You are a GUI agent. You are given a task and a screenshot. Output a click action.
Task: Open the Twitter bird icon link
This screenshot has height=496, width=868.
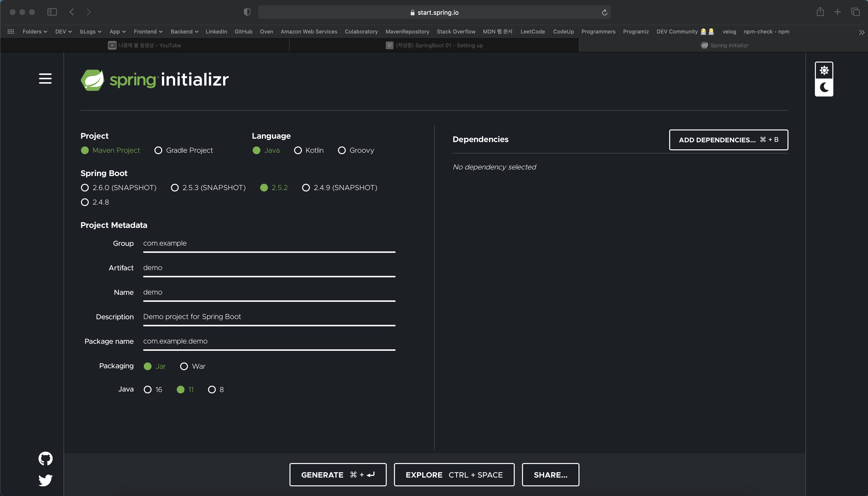tap(45, 480)
